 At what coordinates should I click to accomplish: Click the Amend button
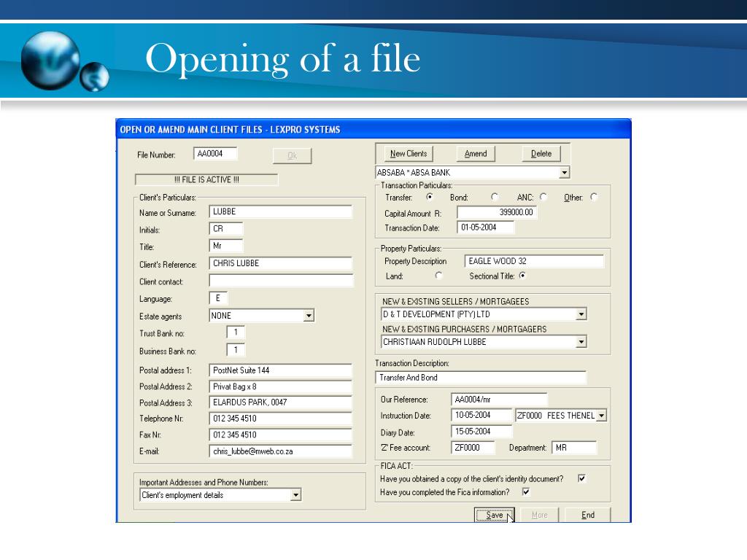pos(476,154)
